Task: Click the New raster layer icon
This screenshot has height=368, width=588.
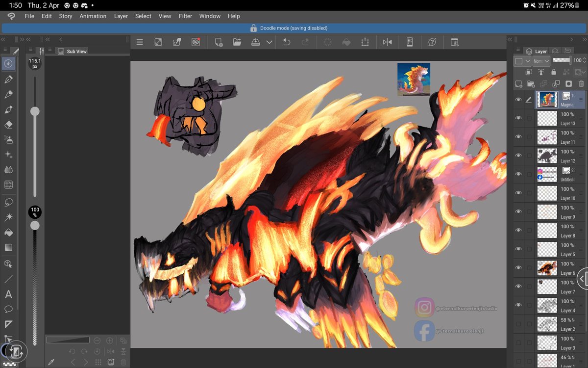Action: tap(518, 84)
